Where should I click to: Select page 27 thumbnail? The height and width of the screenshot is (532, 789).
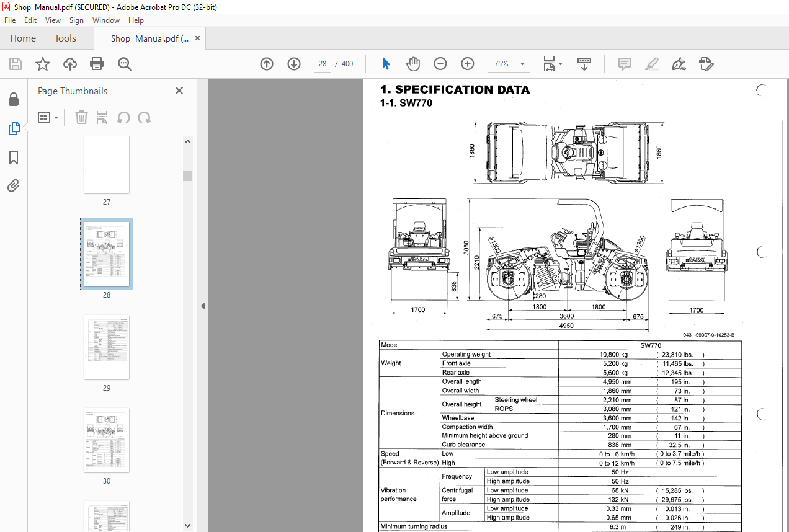pos(107,164)
